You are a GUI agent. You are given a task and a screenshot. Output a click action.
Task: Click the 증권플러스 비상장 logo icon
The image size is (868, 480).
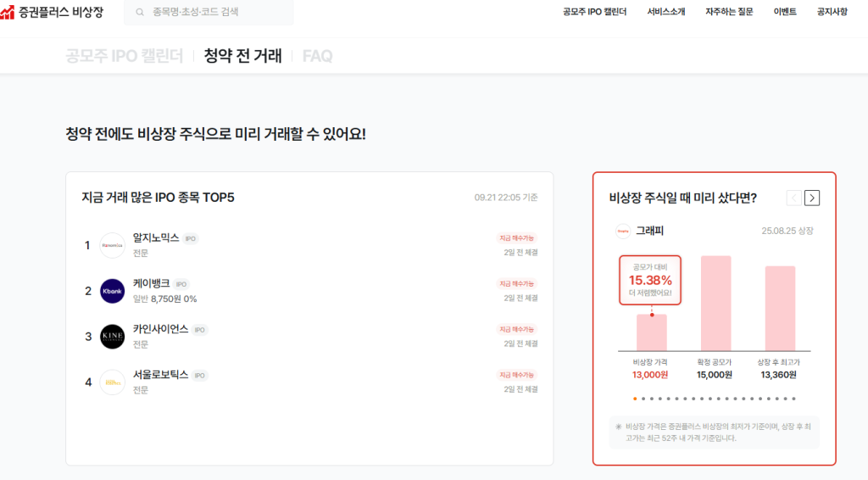point(7,12)
